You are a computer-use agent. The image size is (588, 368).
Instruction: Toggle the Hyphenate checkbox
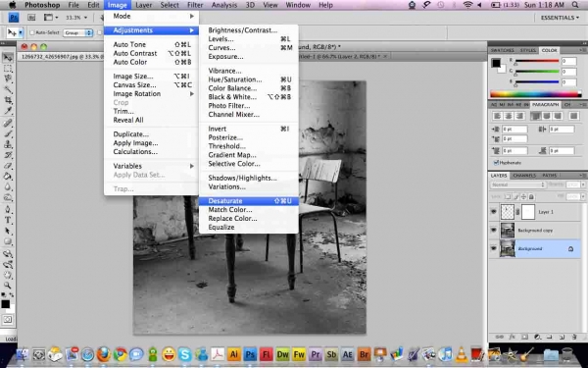point(496,163)
